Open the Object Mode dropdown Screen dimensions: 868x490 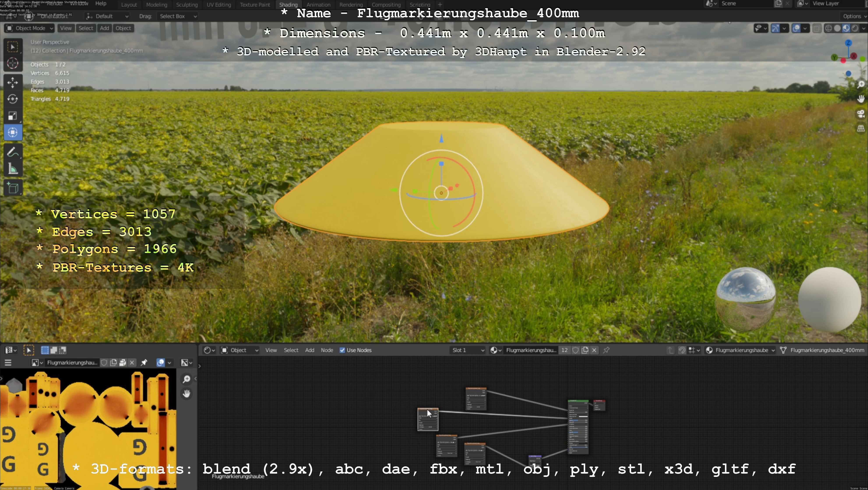[29, 28]
